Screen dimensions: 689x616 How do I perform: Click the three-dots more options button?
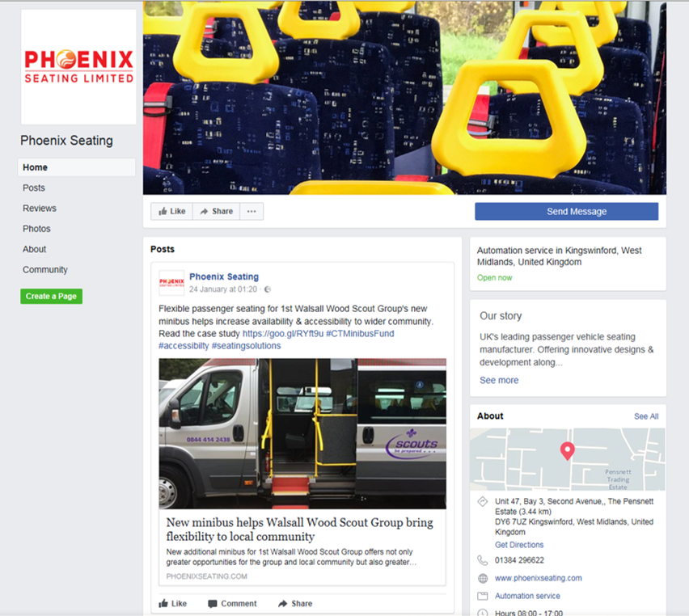click(x=252, y=211)
